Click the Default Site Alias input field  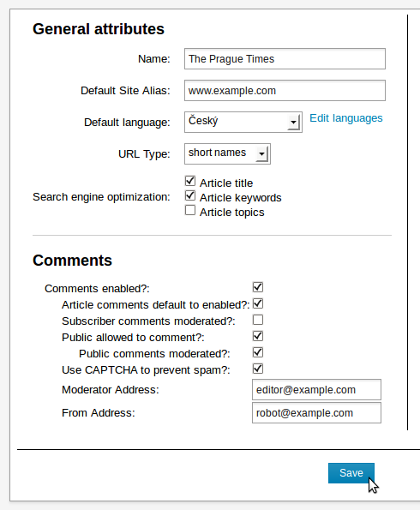pyautogui.click(x=285, y=90)
